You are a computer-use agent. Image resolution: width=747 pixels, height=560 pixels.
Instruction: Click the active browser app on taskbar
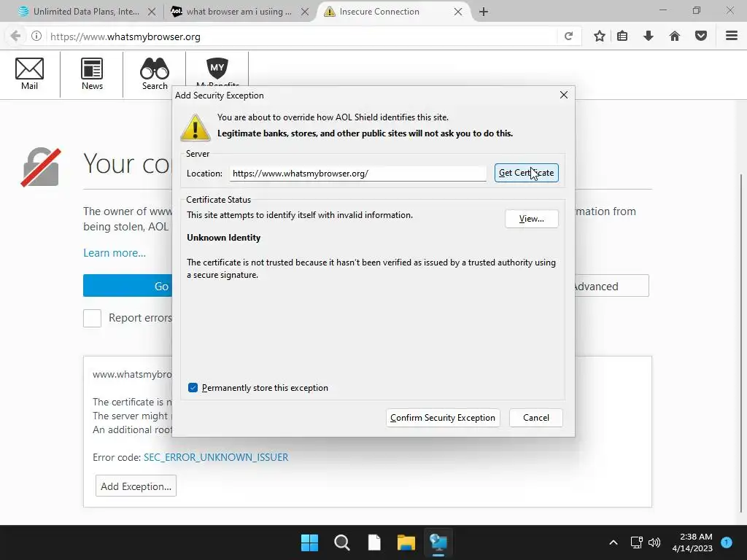[438, 542]
